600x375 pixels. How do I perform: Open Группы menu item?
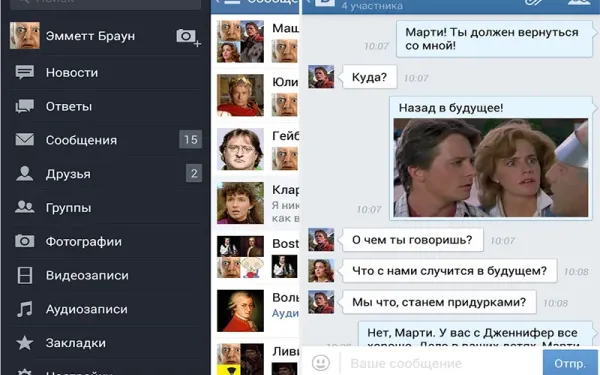(106, 208)
